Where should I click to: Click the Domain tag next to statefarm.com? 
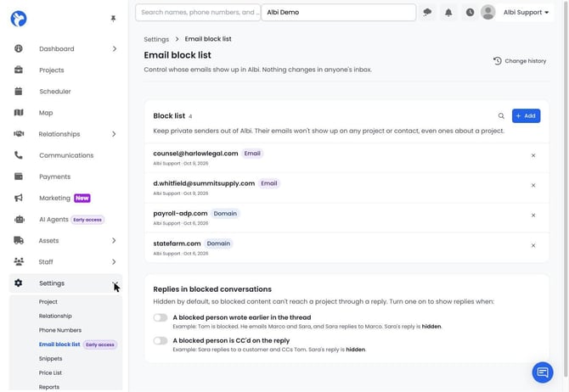tap(218, 244)
